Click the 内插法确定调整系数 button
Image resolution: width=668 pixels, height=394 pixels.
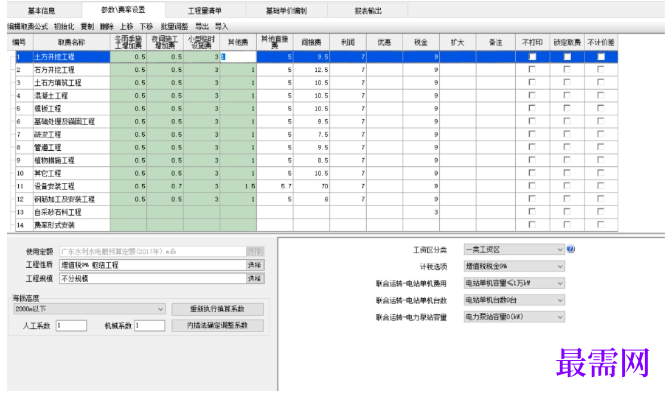[x=217, y=325]
